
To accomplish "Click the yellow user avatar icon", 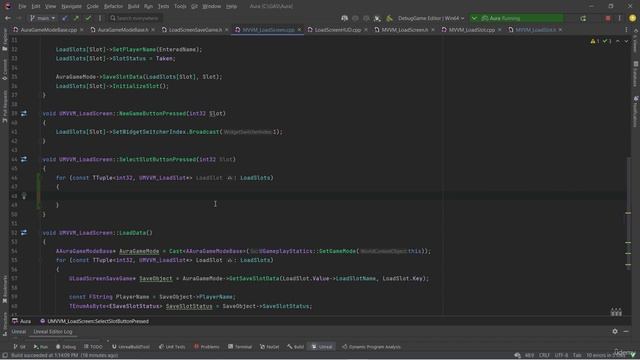I will pyautogui.click(x=632, y=18).
